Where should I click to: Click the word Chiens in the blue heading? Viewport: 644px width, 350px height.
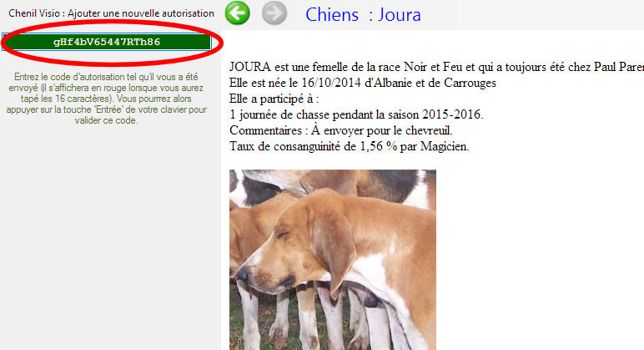[332, 15]
